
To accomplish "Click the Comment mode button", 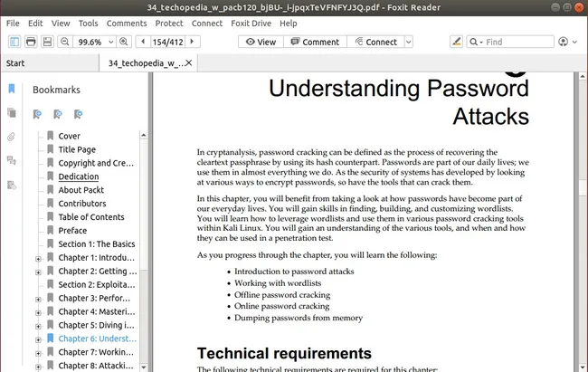I will click(x=315, y=42).
